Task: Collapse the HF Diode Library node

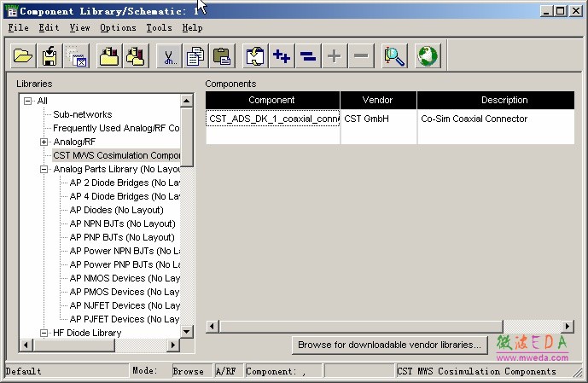Action: (44, 333)
